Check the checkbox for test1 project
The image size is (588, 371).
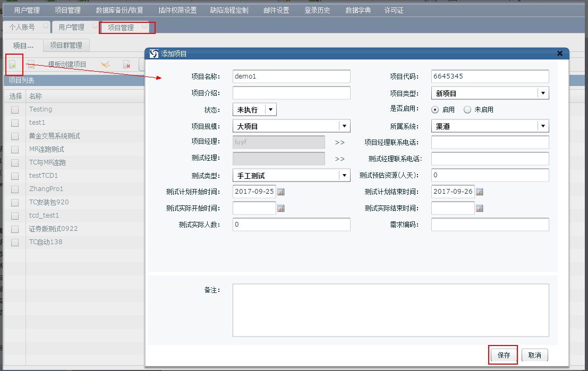(x=14, y=123)
